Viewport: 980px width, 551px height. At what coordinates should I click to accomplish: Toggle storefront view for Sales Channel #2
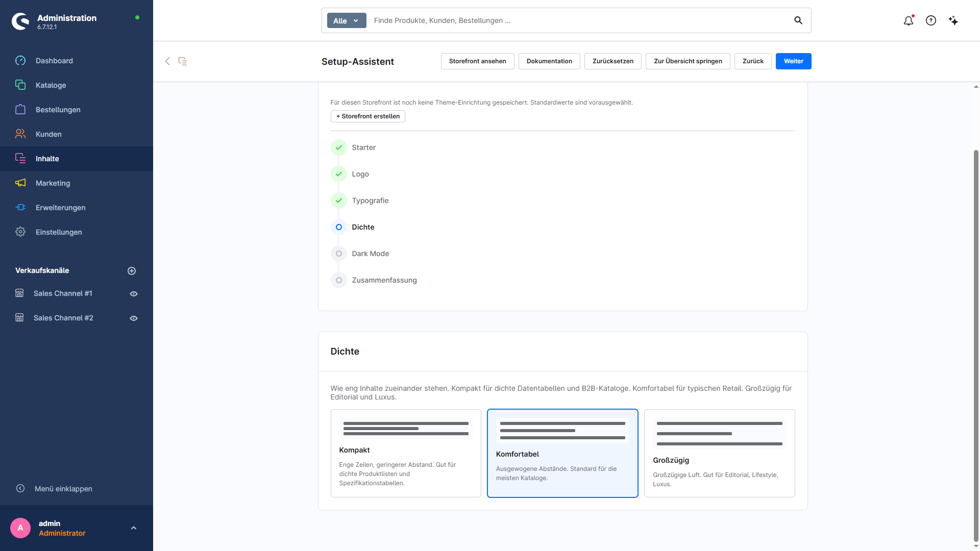134,318
